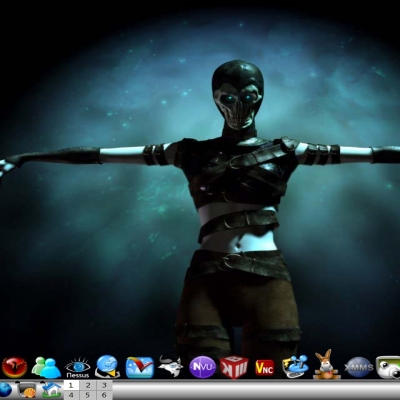Launch the bull head icon
Screen dimensions: 400x400
pyautogui.click(x=171, y=366)
